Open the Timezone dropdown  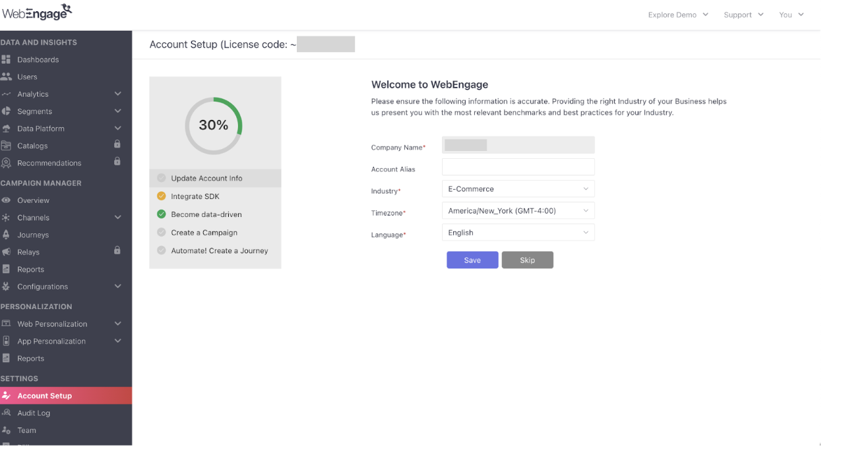tap(518, 210)
